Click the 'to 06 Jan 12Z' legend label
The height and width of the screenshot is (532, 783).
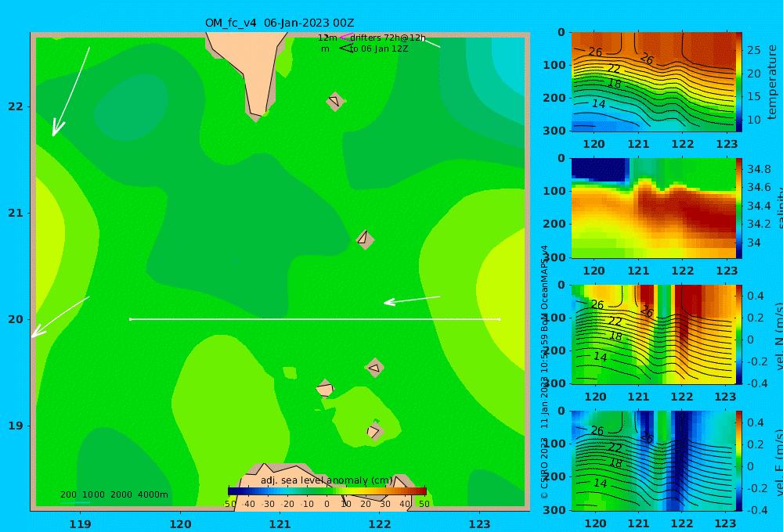tap(378, 49)
